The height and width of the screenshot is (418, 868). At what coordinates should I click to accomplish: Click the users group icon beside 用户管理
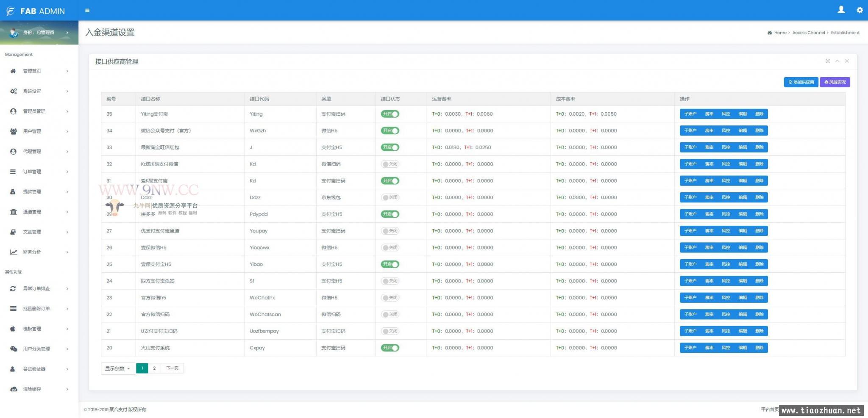click(x=14, y=131)
